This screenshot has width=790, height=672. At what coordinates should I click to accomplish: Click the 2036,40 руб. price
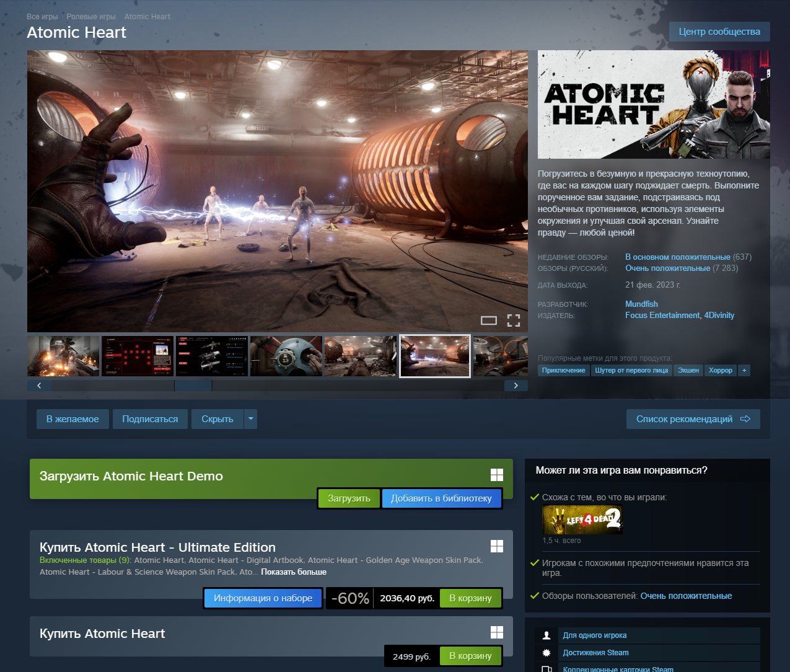click(x=407, y=598)
